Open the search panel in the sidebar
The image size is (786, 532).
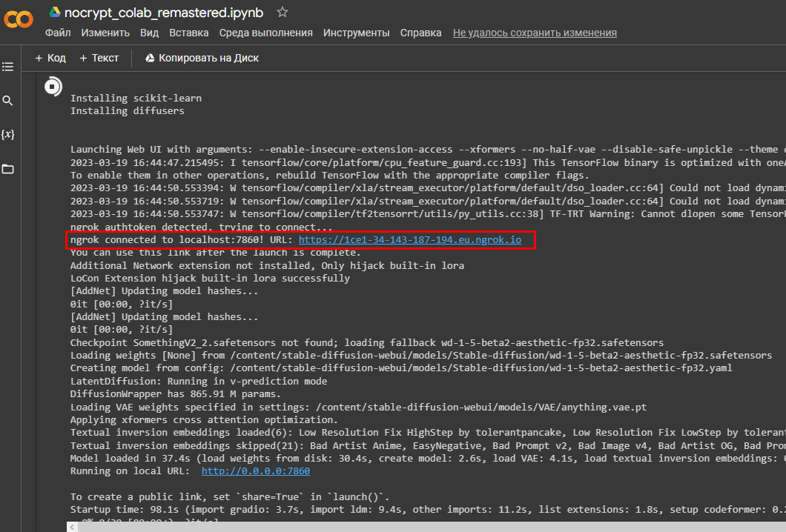(8, 100)
